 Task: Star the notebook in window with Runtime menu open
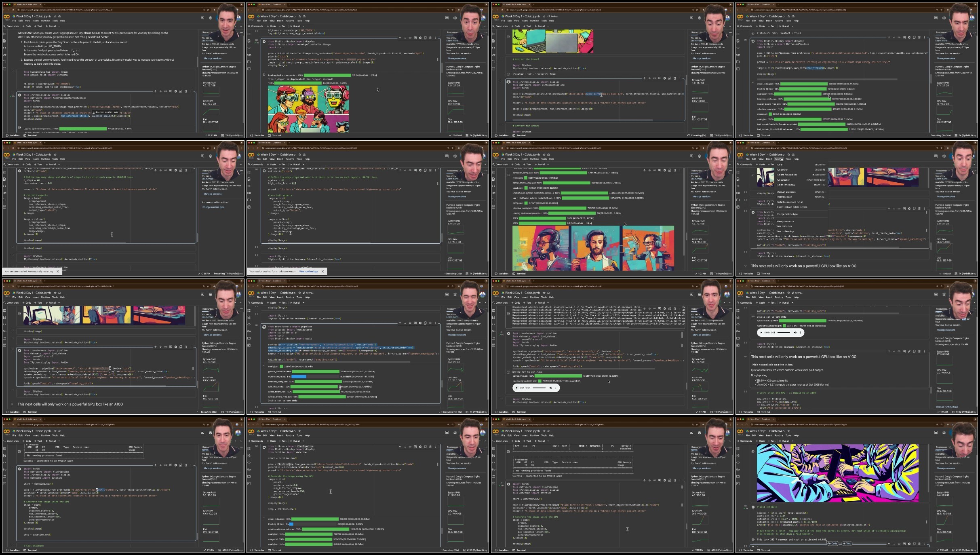[x=788, y=154]
